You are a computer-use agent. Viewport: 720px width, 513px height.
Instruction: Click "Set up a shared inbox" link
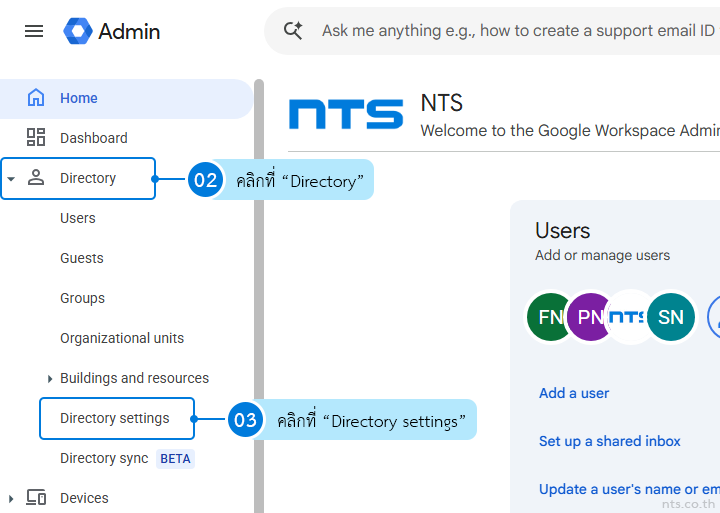[x=609, y=441]
